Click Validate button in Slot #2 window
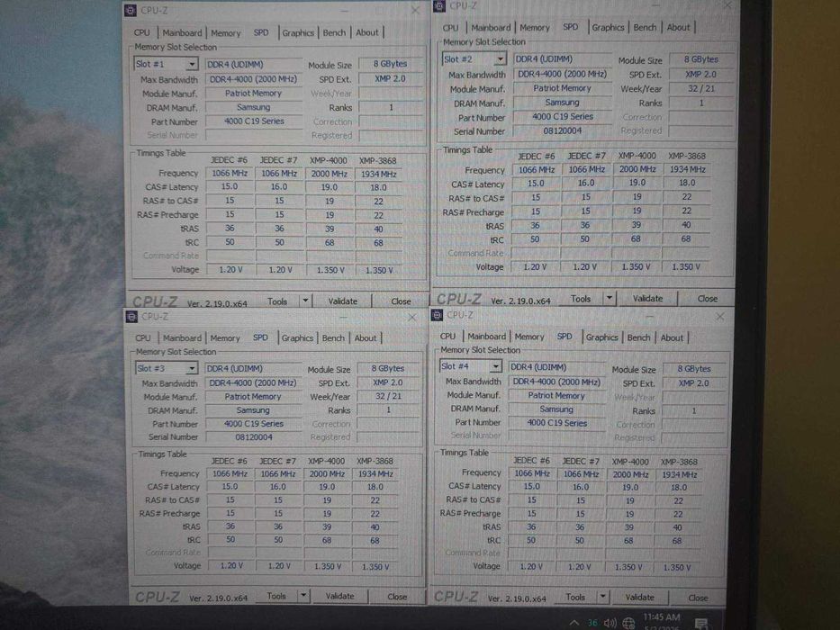Screen dimensions: 840x630 647,299
